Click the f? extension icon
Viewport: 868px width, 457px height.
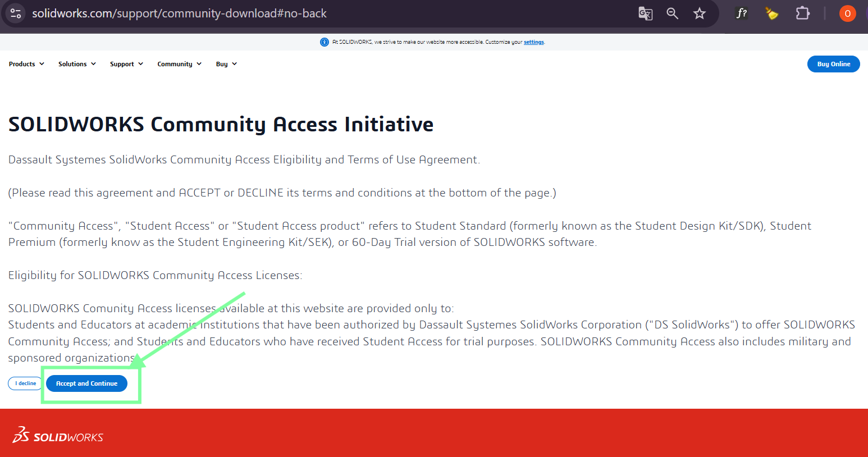pyautogui.click(x=742, y=13)
